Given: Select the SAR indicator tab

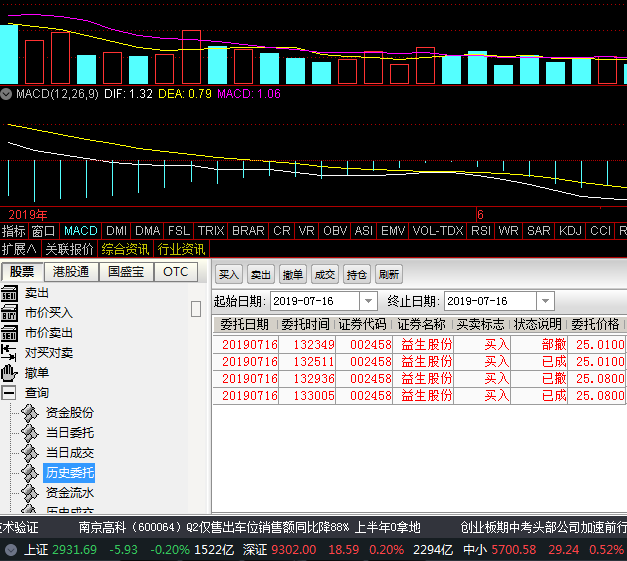Looking at the screenshot, I should point(539,231).
